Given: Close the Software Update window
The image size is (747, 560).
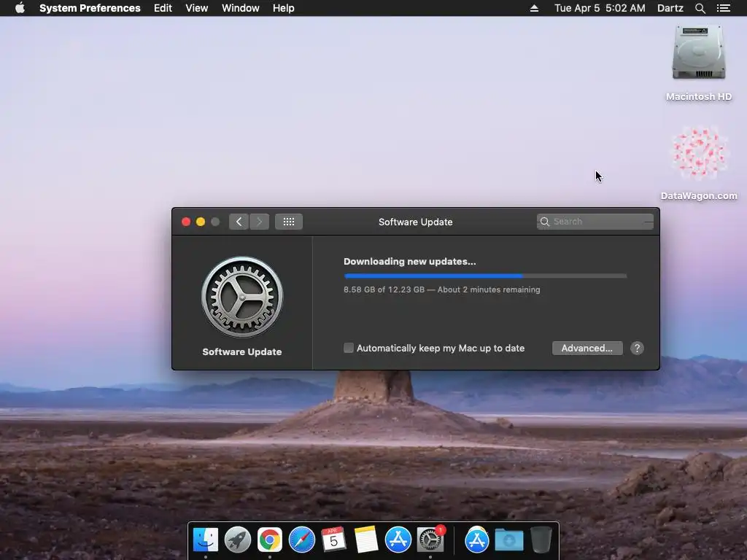Looking at the screenshot, I should (186, 222).
